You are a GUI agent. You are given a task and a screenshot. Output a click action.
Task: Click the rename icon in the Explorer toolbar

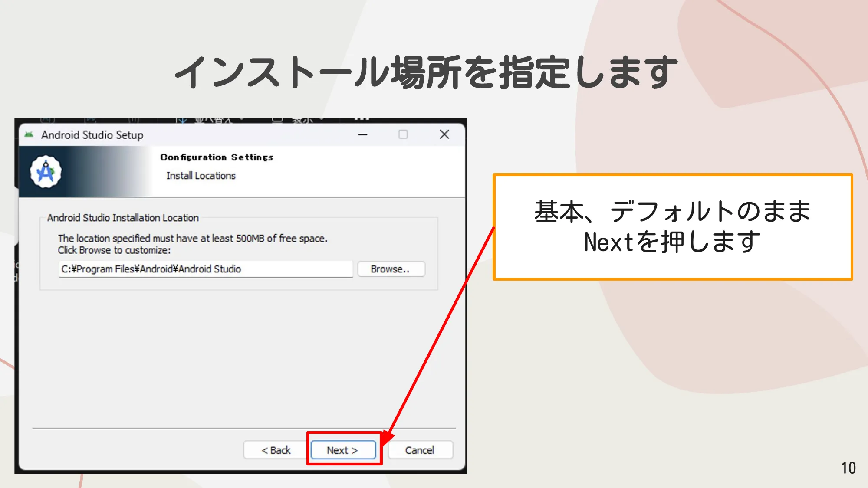pos(48,120)
